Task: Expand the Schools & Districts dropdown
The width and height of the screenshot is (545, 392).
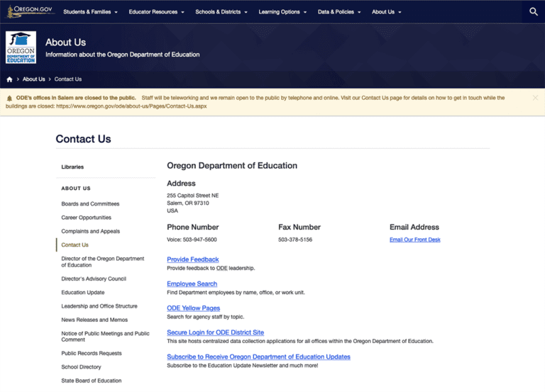Action: point(221,12)
